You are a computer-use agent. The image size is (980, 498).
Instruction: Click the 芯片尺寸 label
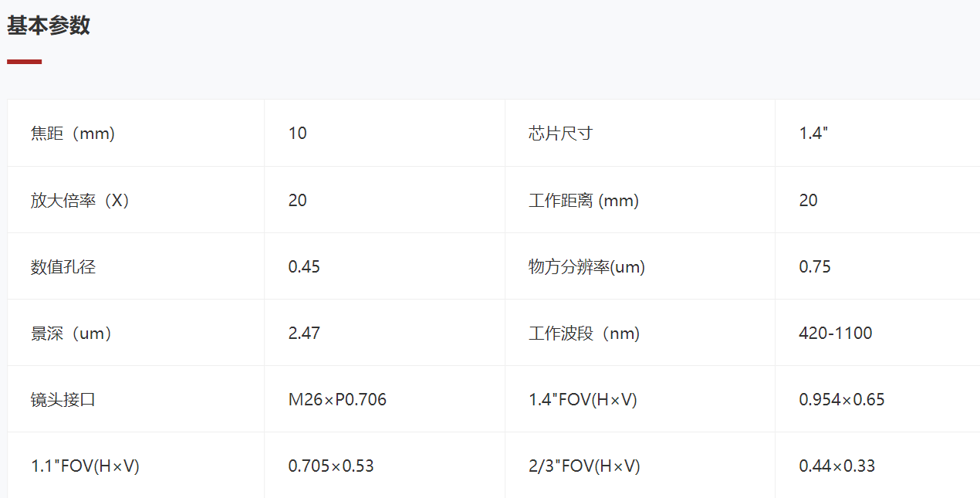click(560, 134)
